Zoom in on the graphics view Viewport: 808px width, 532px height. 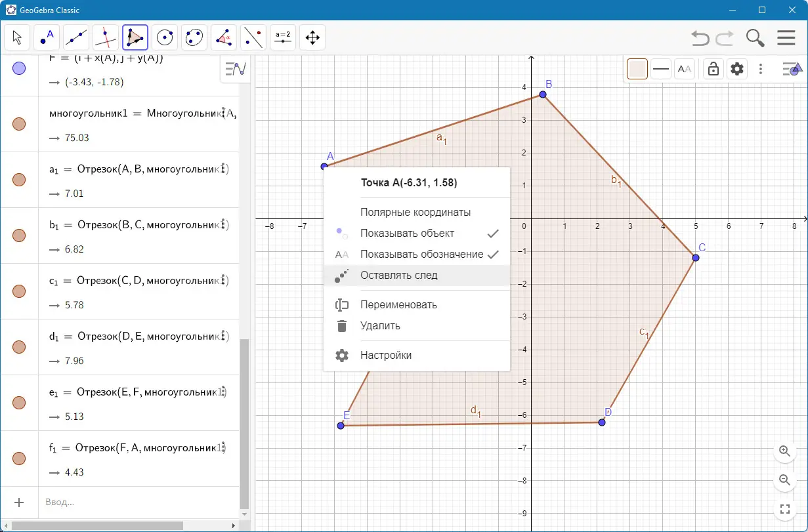784,451
